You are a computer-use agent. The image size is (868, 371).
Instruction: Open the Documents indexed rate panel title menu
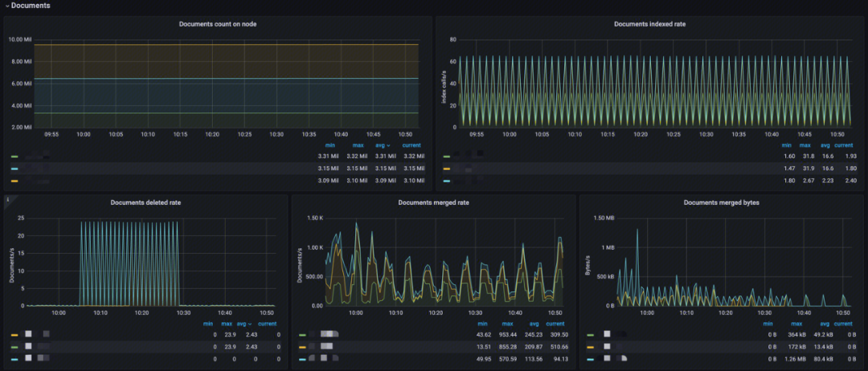649,24
